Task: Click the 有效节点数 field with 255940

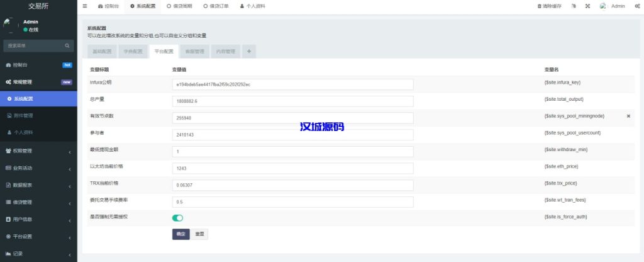Action: 292,118
